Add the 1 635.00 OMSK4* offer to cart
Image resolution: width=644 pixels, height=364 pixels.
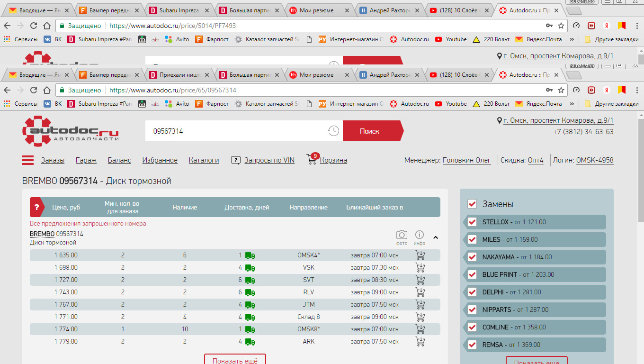pyautogui.click(x=420, y=255)
